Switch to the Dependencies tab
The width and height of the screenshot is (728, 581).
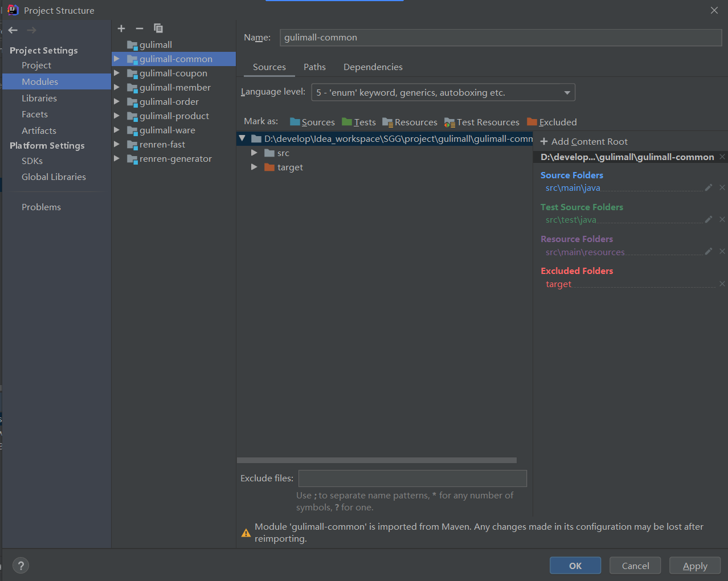pos(373,67)
